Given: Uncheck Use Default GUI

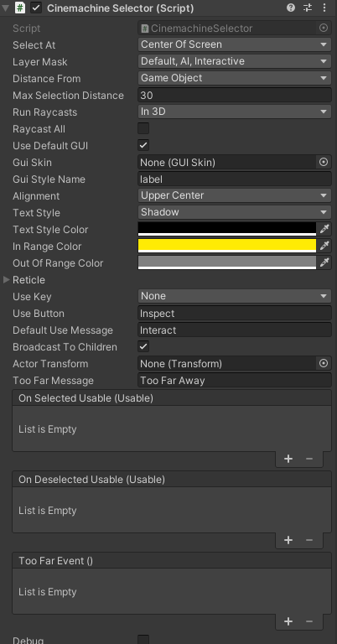Looking at the screenshot, I should [x=143, y=145].
